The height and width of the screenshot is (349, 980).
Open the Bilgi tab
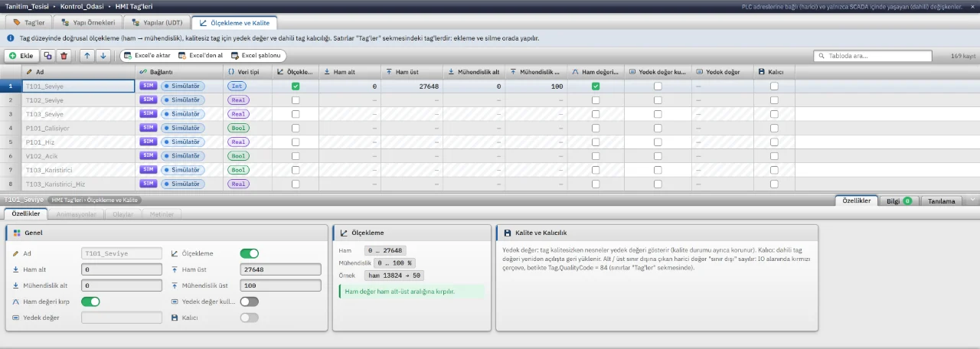899,201
